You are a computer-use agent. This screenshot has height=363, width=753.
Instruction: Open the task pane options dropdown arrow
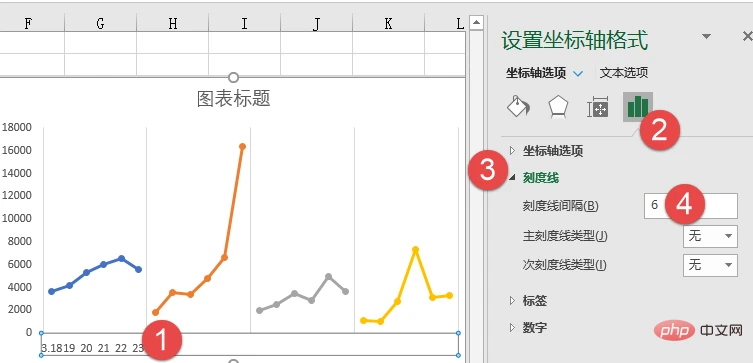[x=706, y=36]
